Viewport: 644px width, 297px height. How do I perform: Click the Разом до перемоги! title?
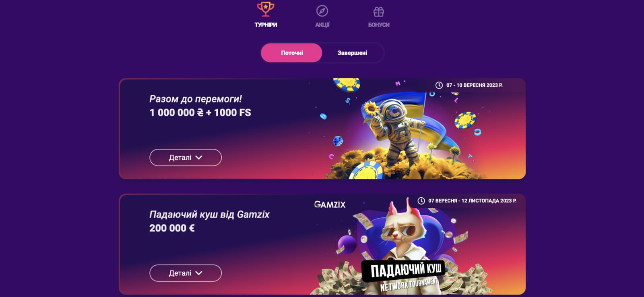(196, 99)
